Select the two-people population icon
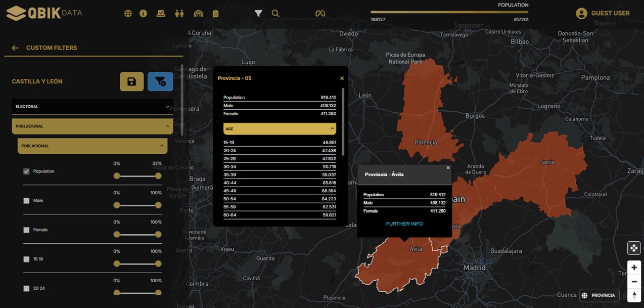 179,14
